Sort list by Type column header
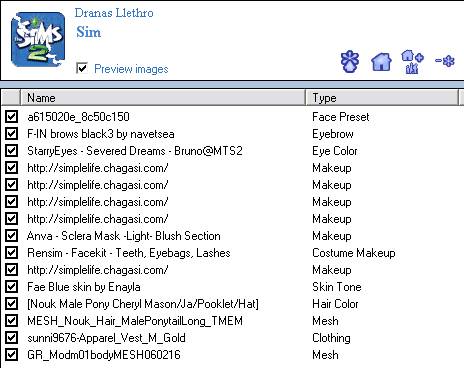Screen dimensions: 464x368 click(x=382, y=98)
